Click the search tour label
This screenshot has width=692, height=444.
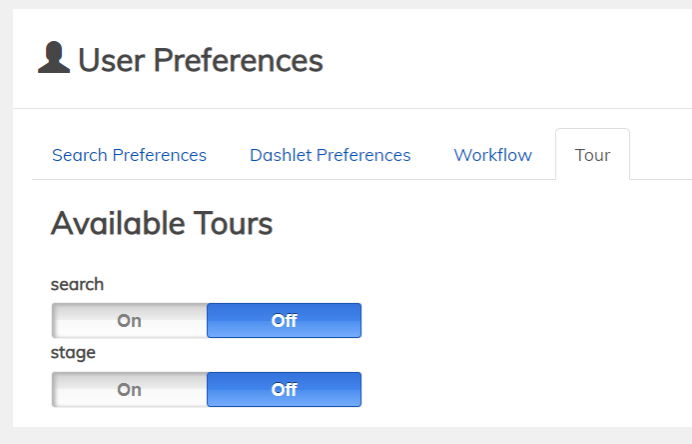77,284
